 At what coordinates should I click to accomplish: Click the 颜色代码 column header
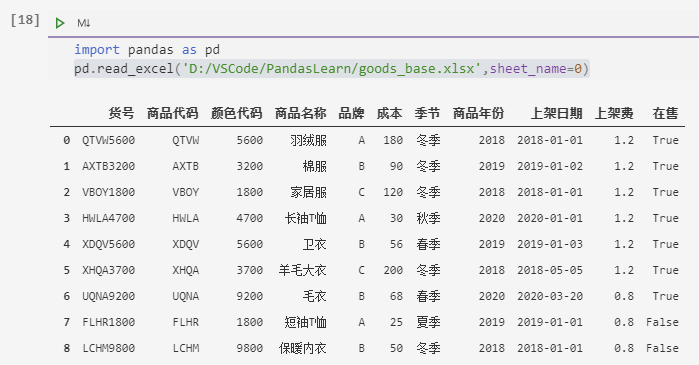click(x=236, y=113)
